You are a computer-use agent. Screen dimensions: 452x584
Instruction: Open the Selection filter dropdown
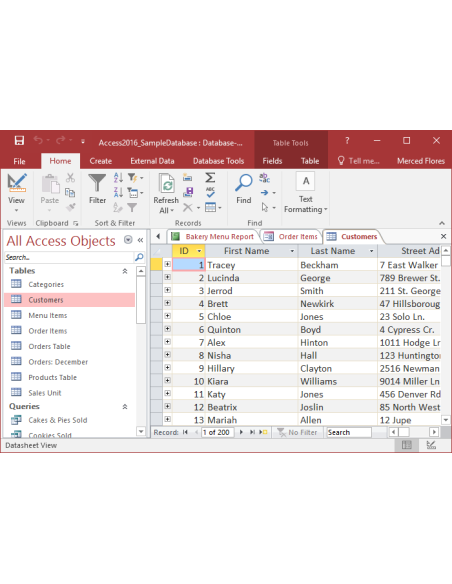tap(135, 178)
